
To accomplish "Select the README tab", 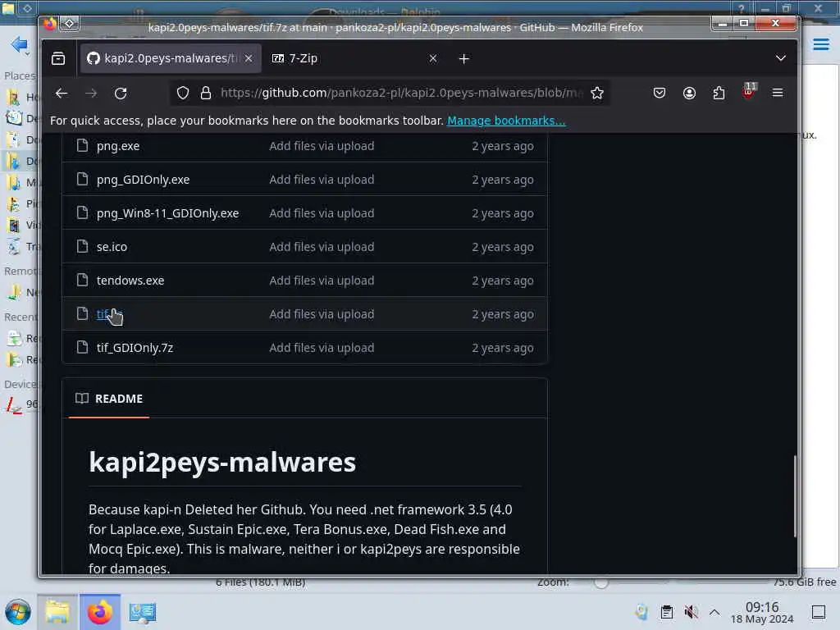I will (x=109, y=399).
